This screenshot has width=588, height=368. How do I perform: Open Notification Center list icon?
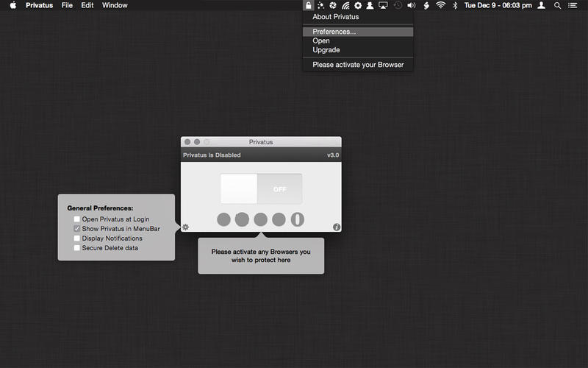click(573, 5)
